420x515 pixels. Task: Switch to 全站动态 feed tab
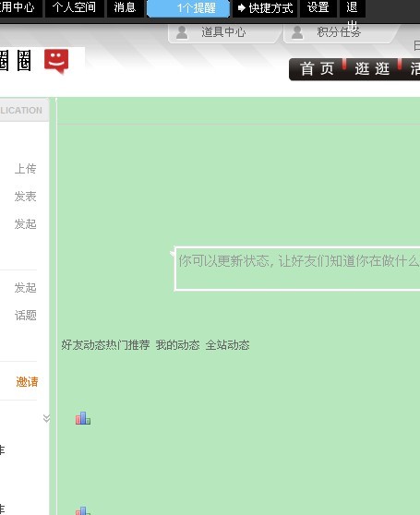tap(228, 345)
